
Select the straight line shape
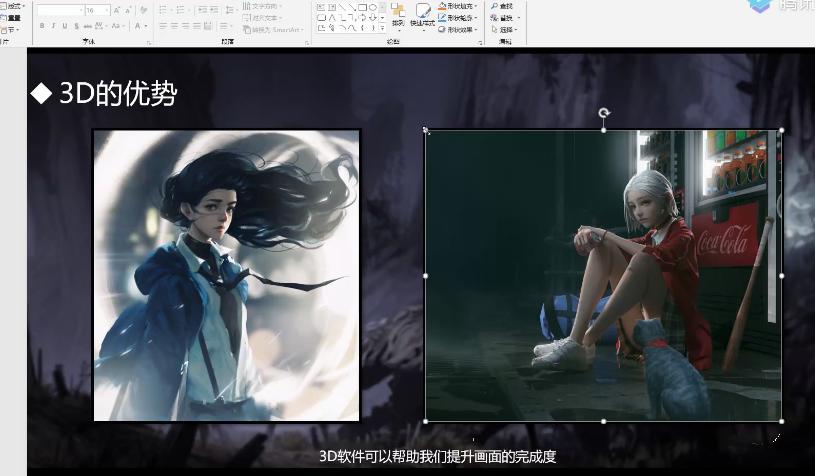(x=342, y=7)
